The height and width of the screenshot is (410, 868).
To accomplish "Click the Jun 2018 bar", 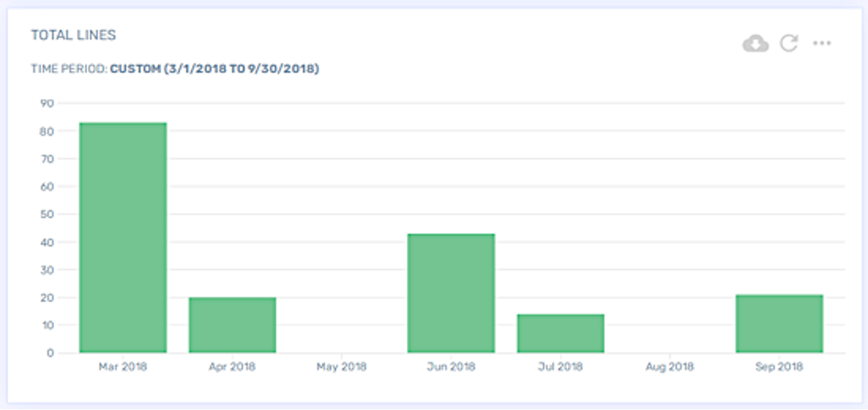I will [x=451, y=293].
